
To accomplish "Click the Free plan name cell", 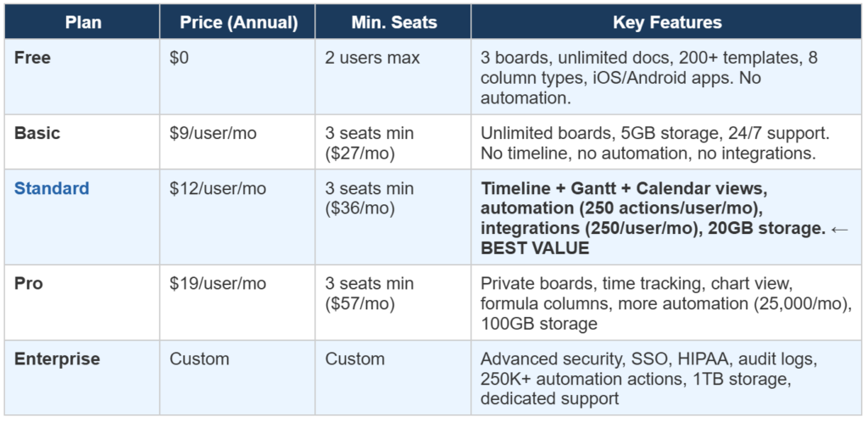I will click(x=32, y=58).
